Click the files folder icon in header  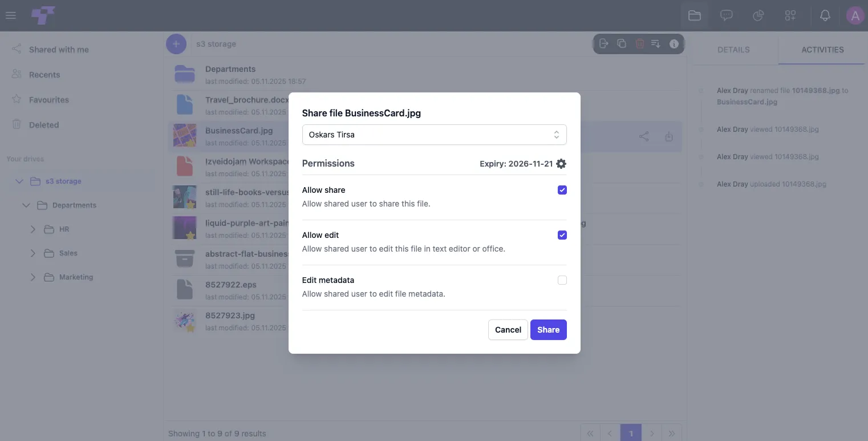click(695, 16)
